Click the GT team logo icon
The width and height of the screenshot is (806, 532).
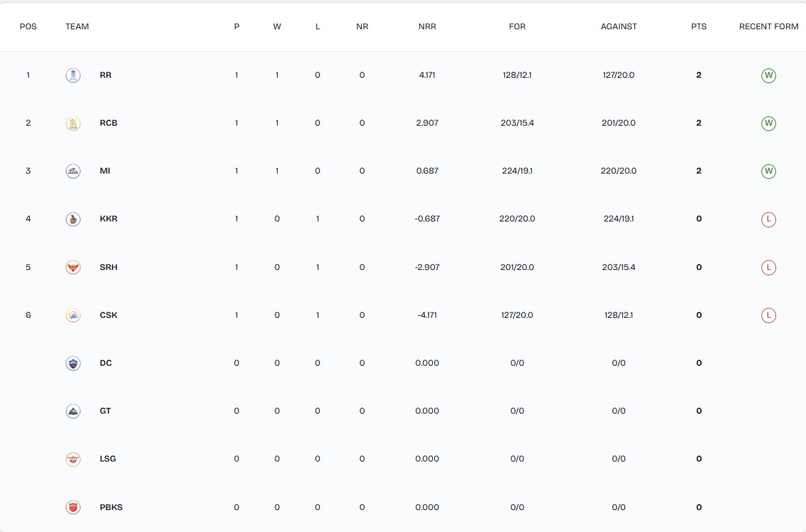coord(73,411)
